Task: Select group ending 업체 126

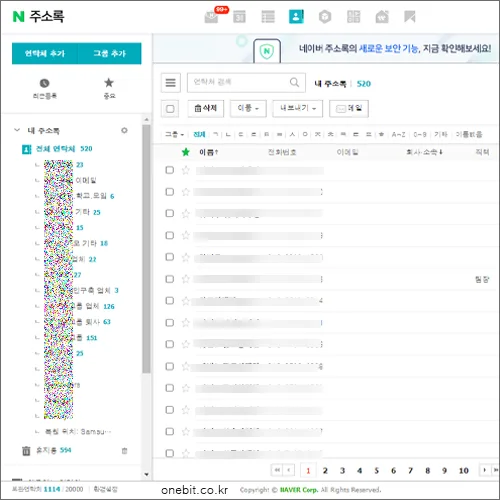Action: coord(93,306)
